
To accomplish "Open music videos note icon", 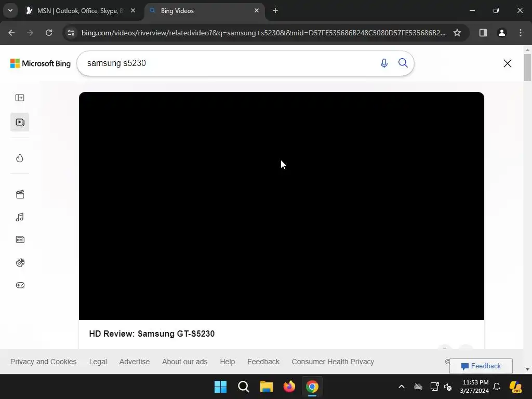I will [x=20, y=217].
